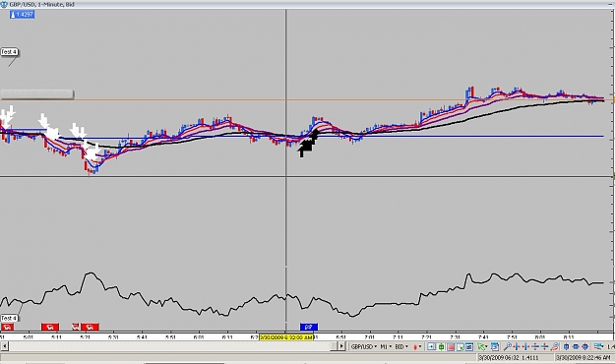Viewport: 615px width, 364px height.
Task: Click the blue signal marker above time axis
Action: point(309,327)
